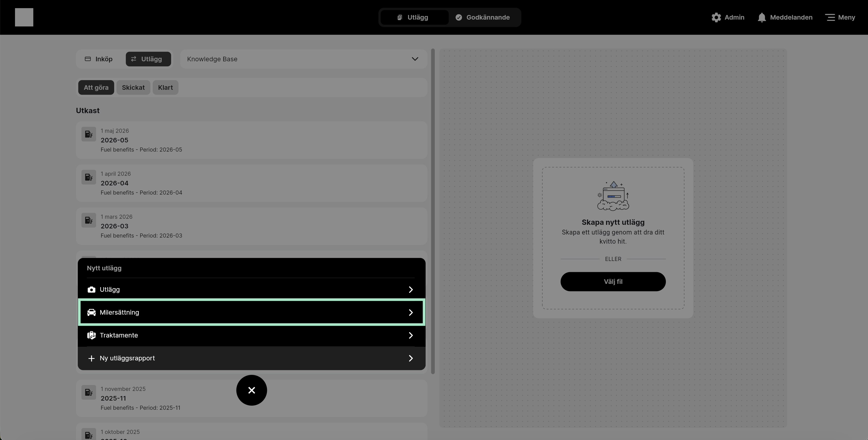The image size is (868, 440).
Task: Open the 2025-11 fuel benefits draft
Action: [251, 398]
